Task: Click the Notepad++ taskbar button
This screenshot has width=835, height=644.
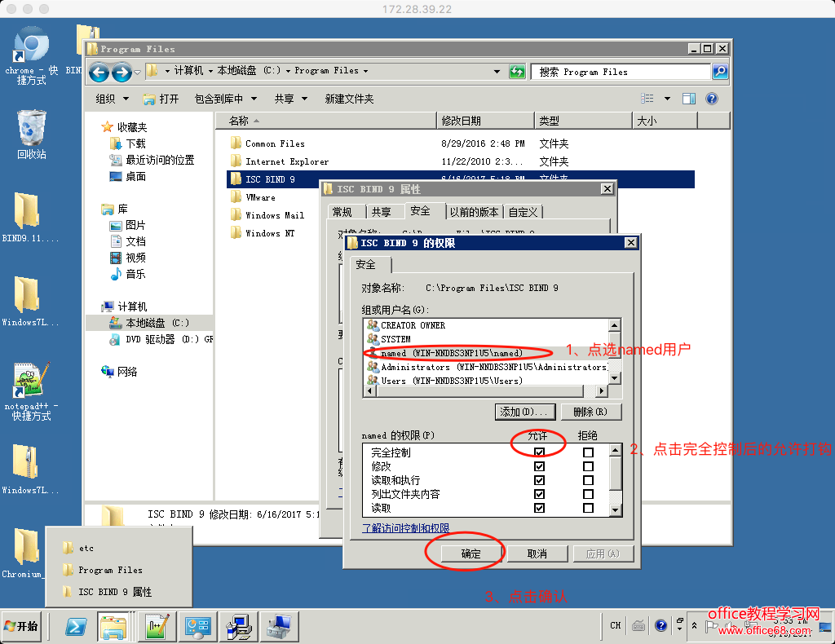Action: point(157,627)
